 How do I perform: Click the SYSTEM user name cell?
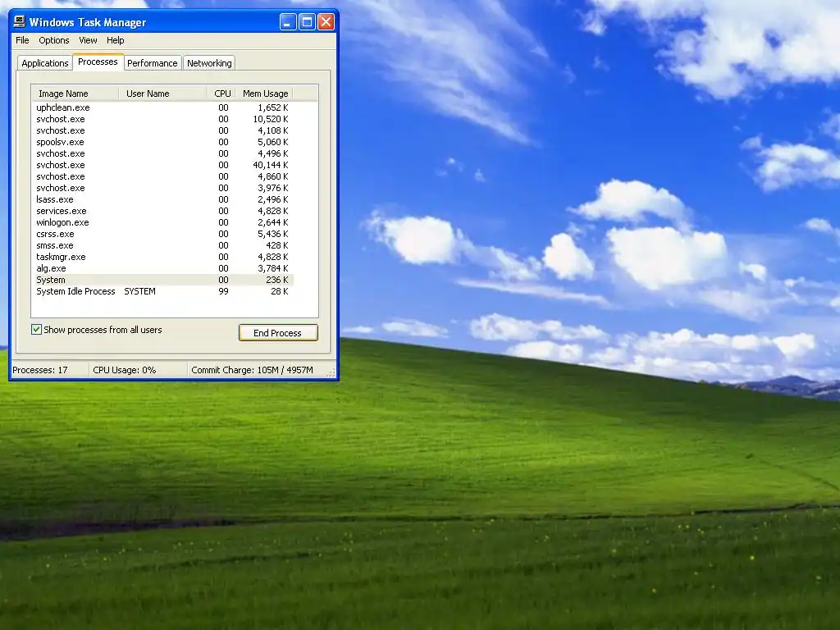[139, 291]
